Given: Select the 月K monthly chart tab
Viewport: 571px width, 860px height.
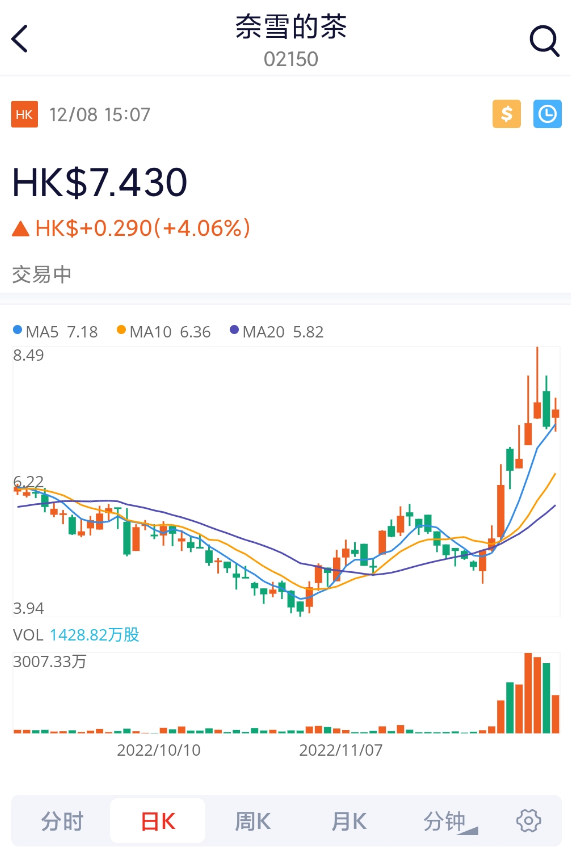Looking at the screenshot, I should click(x=349, y=821).
